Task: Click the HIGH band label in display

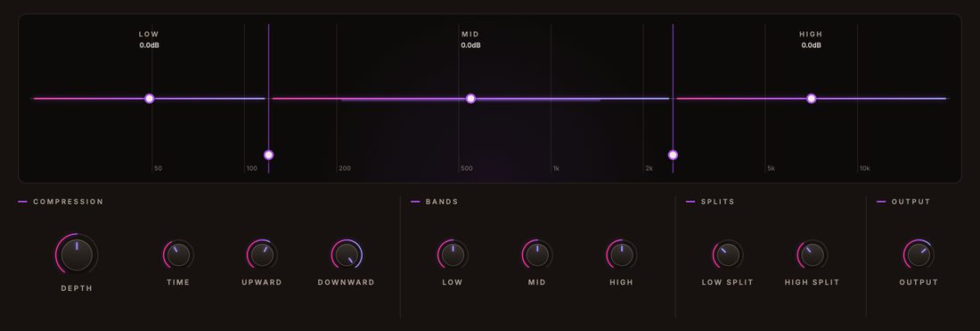Action: click(812, 35)
